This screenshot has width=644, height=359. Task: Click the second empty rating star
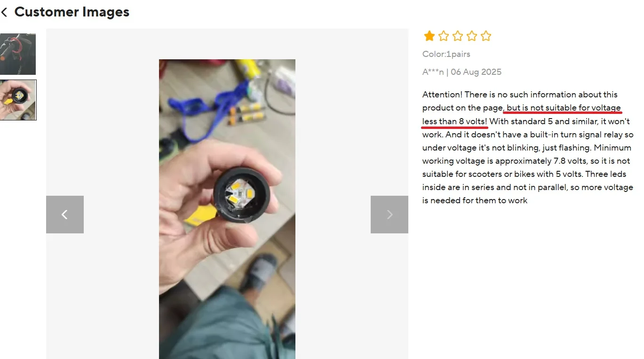(444, 36)
